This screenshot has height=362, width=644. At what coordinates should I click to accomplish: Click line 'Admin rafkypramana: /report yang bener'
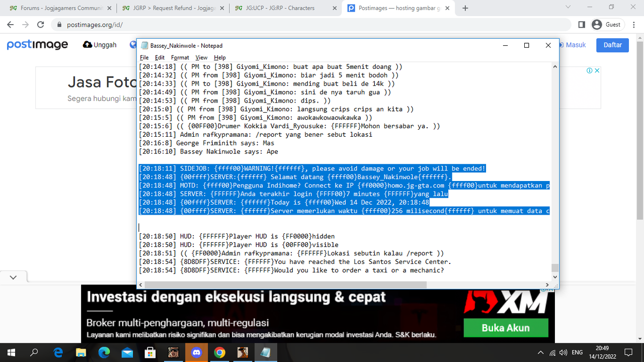pos(256,135)
